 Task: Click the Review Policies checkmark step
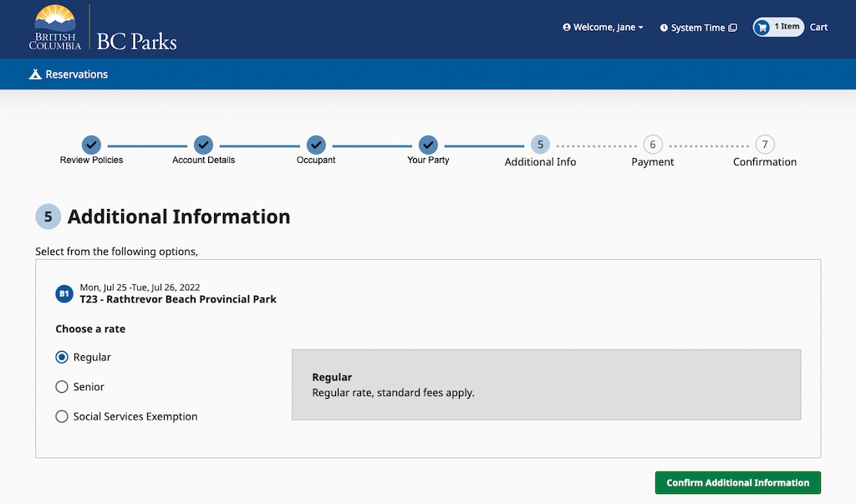click(x=91, y=145)
